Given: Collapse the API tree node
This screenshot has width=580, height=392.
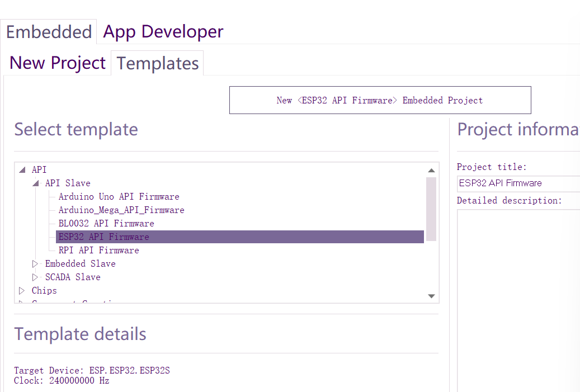Looking at the screenshot, I should click(x=22, y=169).
